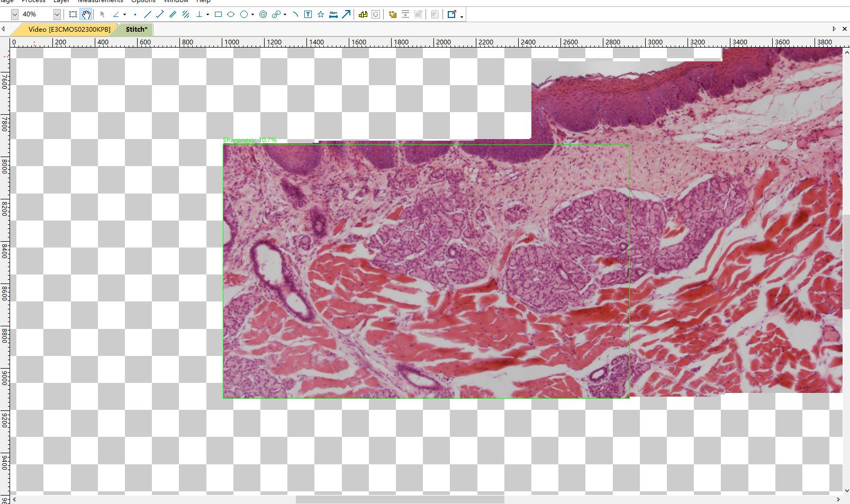
Task: Open the Measurements menu
Action: tap(100, 2)
